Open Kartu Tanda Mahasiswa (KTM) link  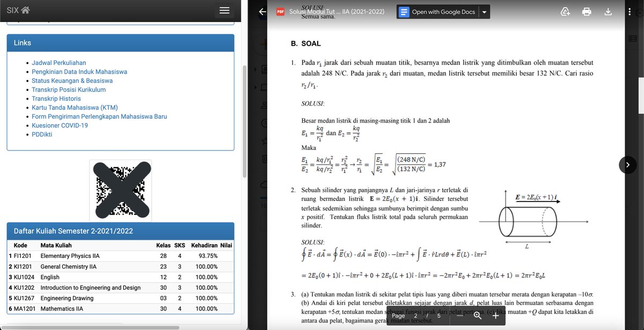[75, 107]
